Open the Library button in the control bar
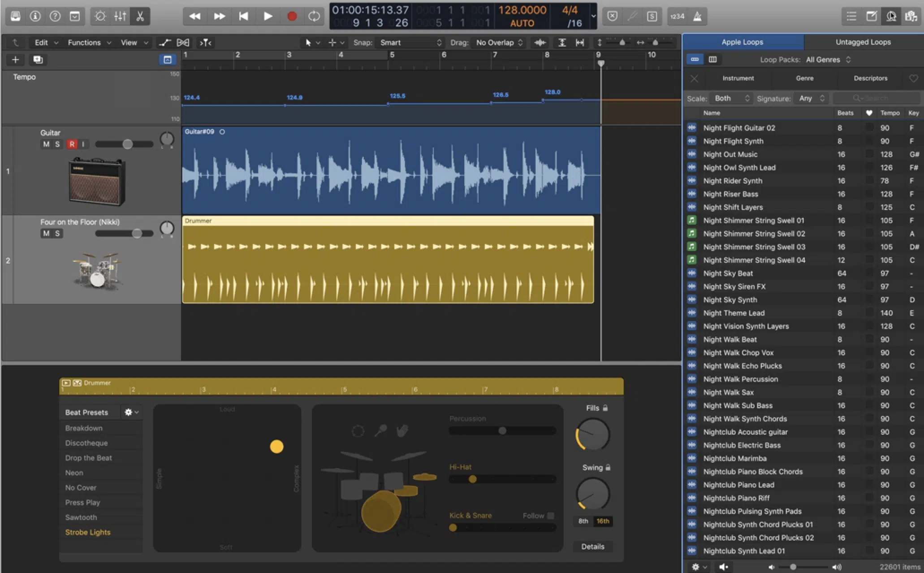Image resolution: width=924 pixels, height=573 pixels. tap(16, 17)
